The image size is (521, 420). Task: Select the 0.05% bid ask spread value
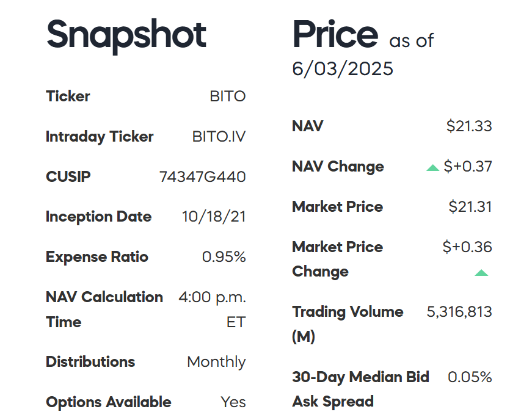470,377
